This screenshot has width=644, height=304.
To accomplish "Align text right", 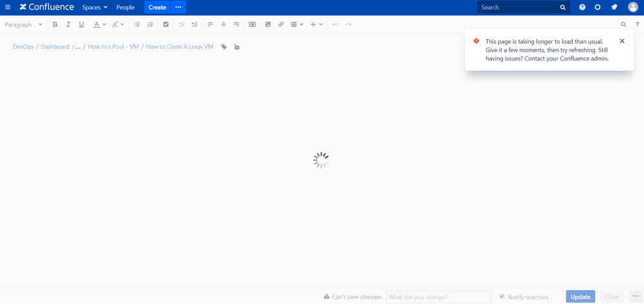I will pyautogui.click(x=237, y=24).
